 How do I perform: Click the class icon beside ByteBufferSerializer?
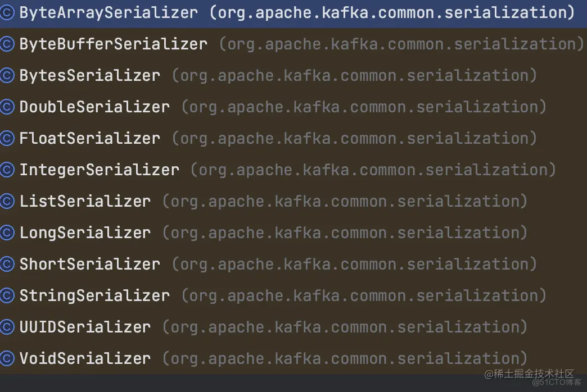(x=7, y=44)
